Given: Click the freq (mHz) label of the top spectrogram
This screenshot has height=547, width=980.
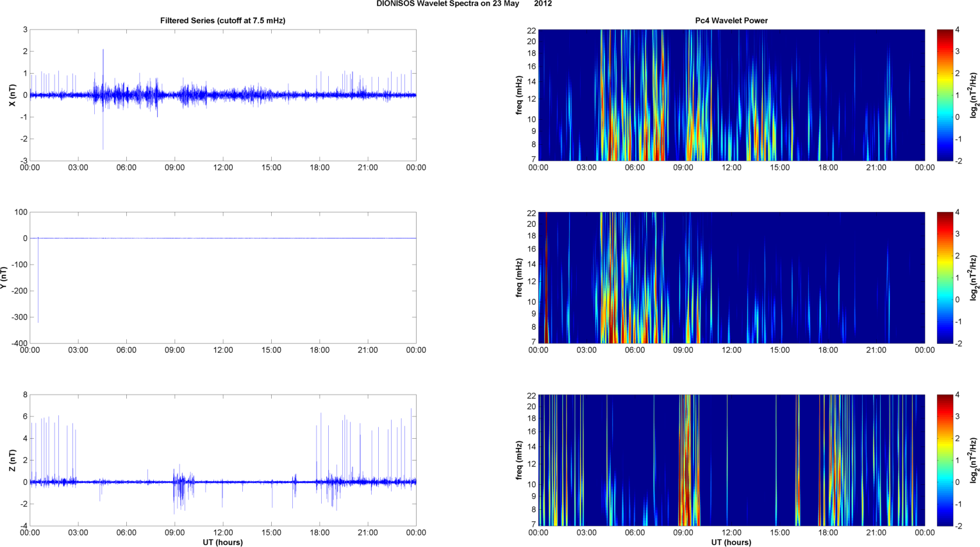Looking at the screenshot, I should click(x=519, y=95).
